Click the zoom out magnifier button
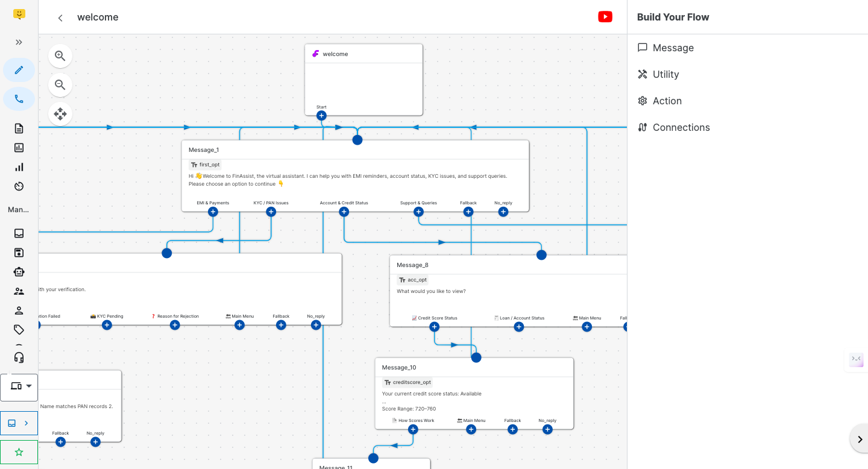 click(x=60, y=85)
